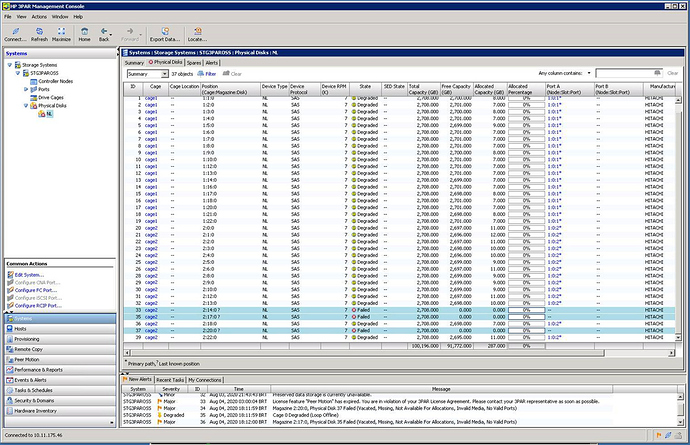
Task: Collapse the Storage Systems tree node
Action: 10,65
